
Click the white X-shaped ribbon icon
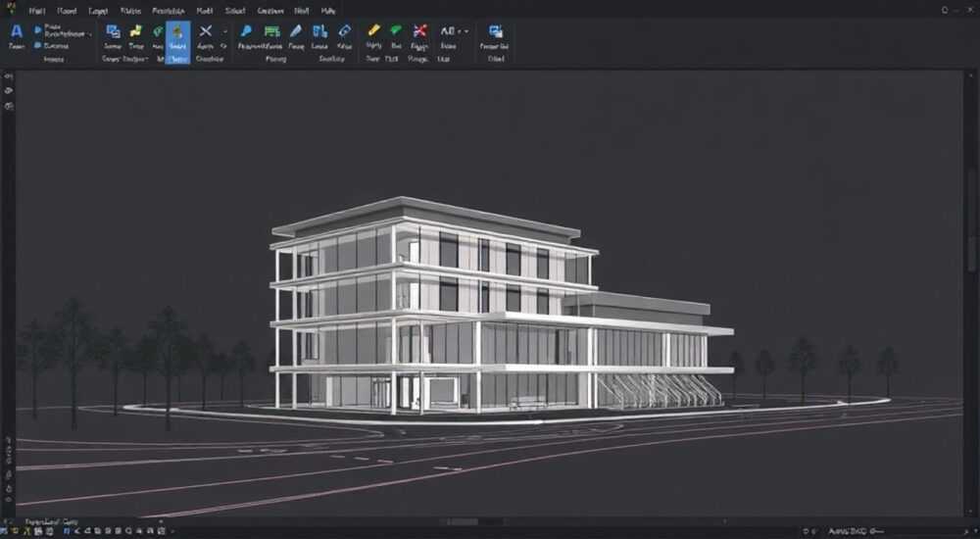pyautogui.click(x=206, y=30)
